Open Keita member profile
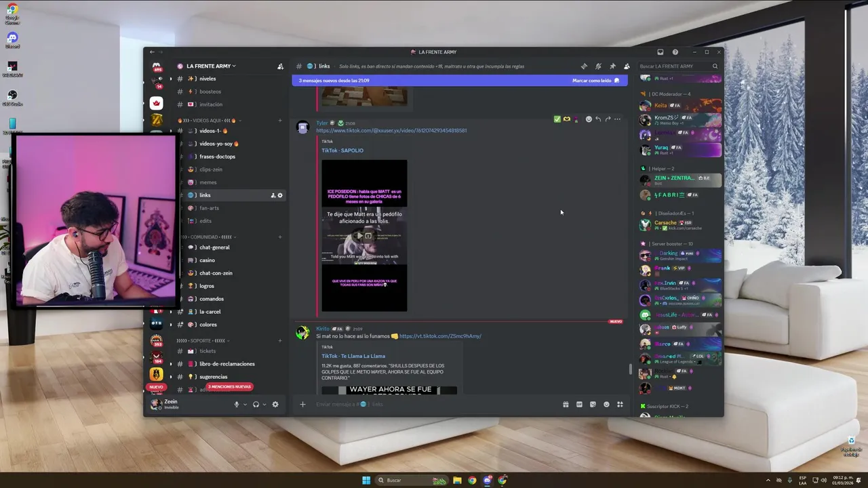This screenshot has height=488, width=868. 679,105
